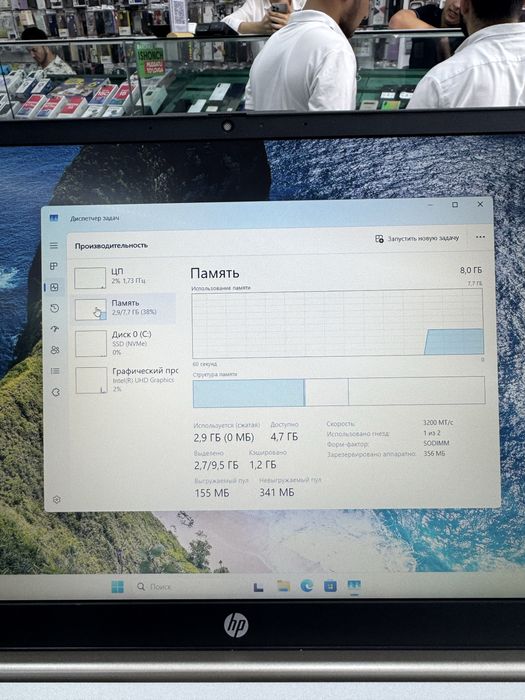Click the '341 МБ' non-paged pool value
The width and height of the screenshot is (525, 700).
pyautogui.click(x=277, y=492)
